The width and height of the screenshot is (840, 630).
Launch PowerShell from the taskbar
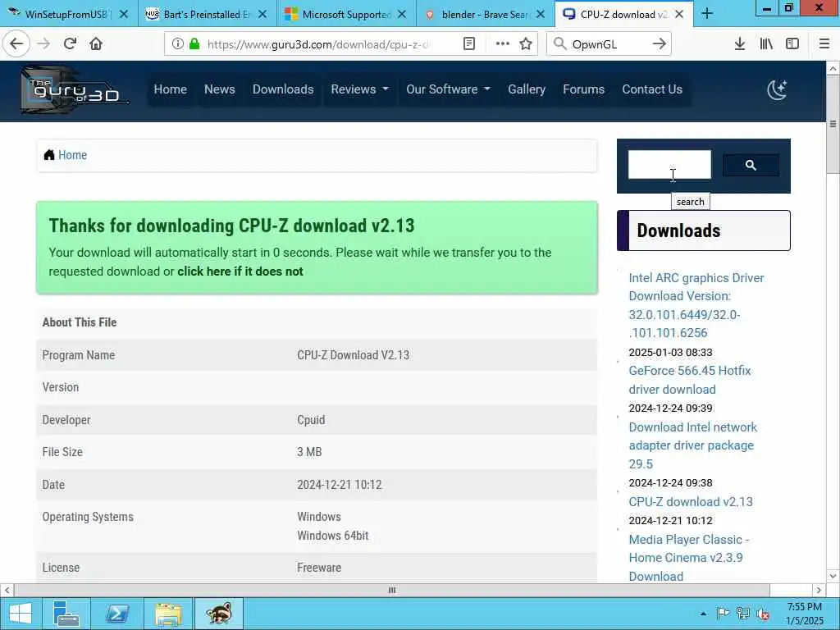117,614
